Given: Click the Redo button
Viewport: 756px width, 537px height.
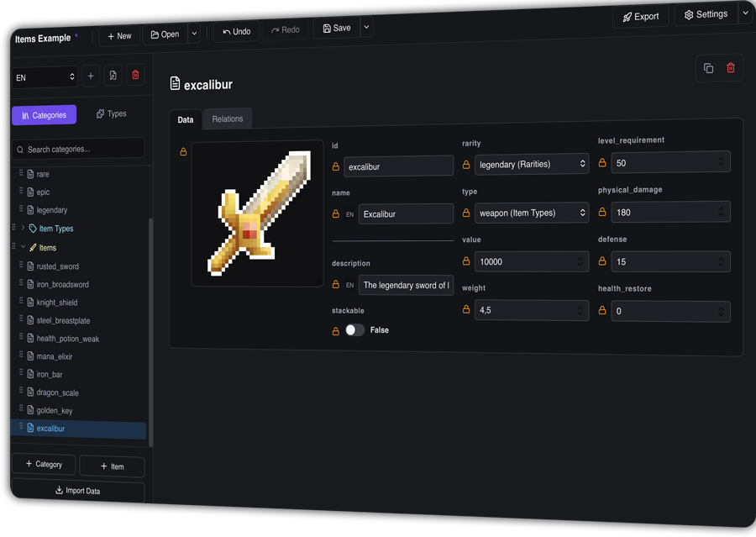Looking at the screenshot, I should click(x=286, y=30).
